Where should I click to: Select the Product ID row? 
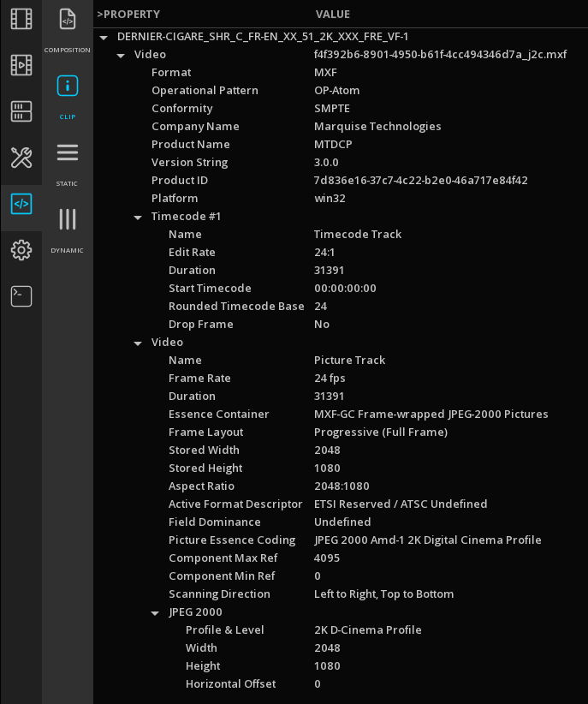(341, 181)
